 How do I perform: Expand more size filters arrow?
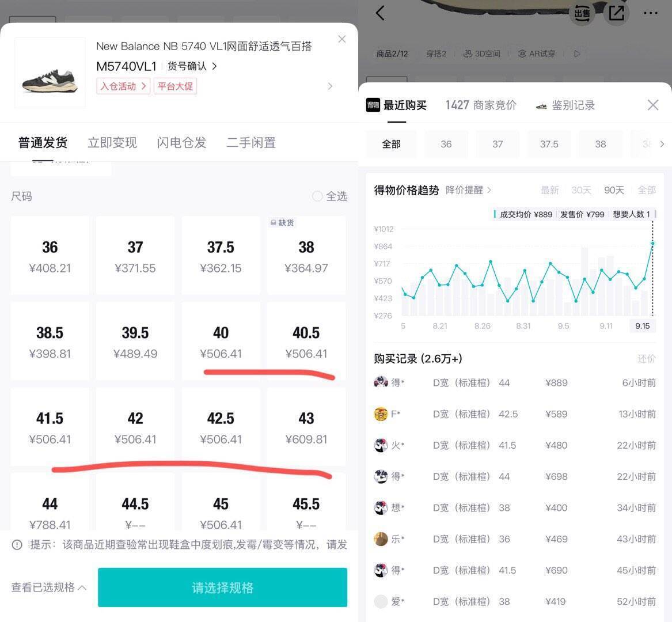point(662,144)
